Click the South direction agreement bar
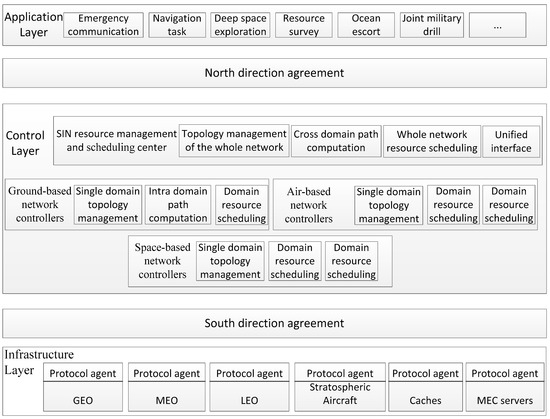 click(x=274, y=323)
